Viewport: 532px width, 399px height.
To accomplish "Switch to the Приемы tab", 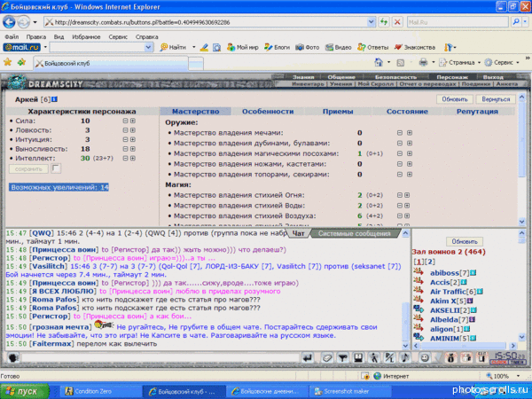I will [338, 112].
